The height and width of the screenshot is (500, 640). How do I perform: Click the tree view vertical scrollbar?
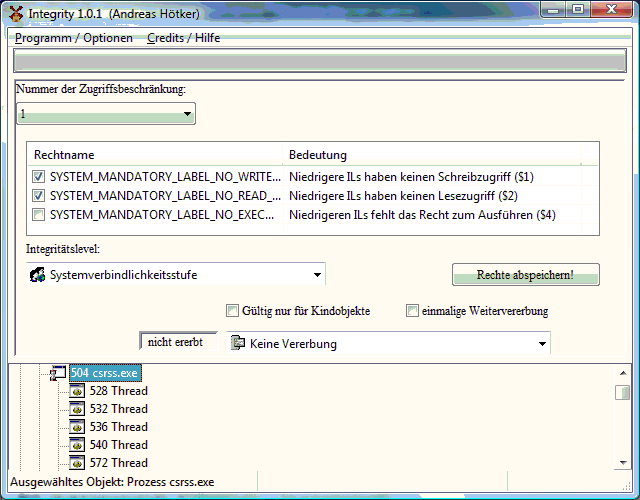(622, 420)
